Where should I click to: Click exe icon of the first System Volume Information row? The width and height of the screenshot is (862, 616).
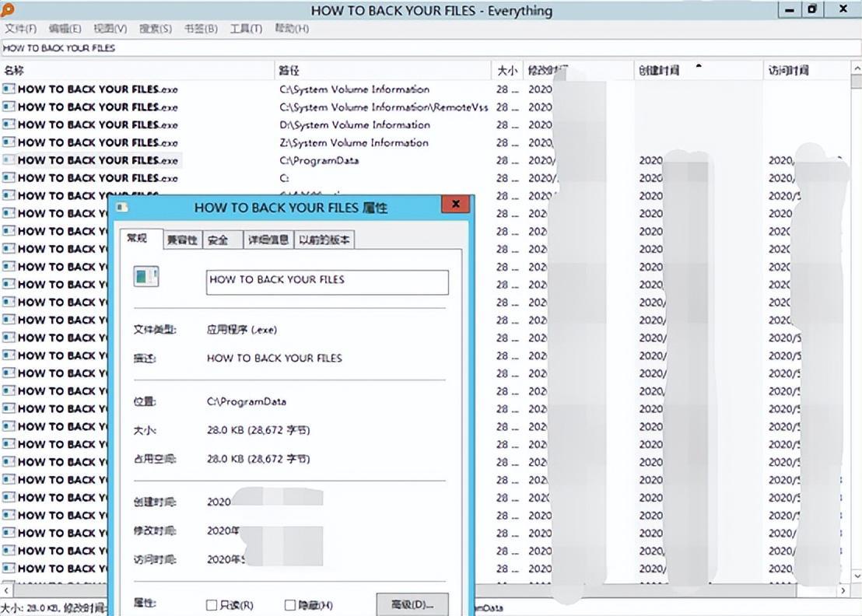pos(9,89)
